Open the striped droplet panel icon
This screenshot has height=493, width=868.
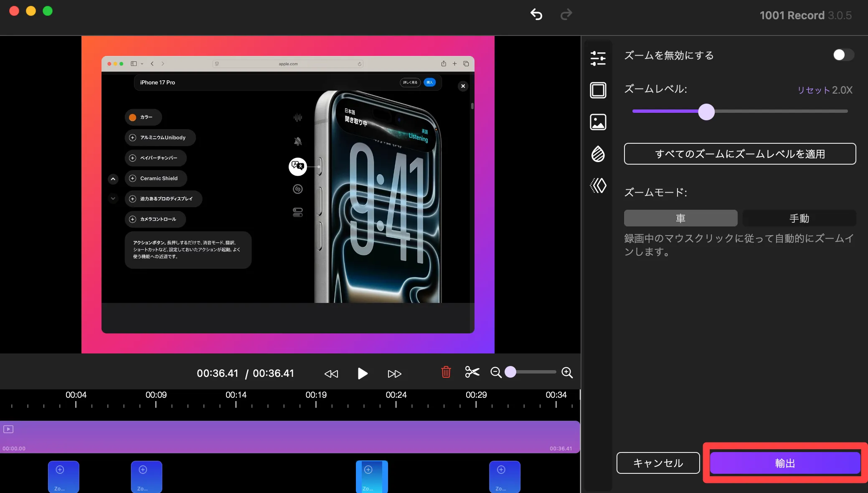(598, 154)
